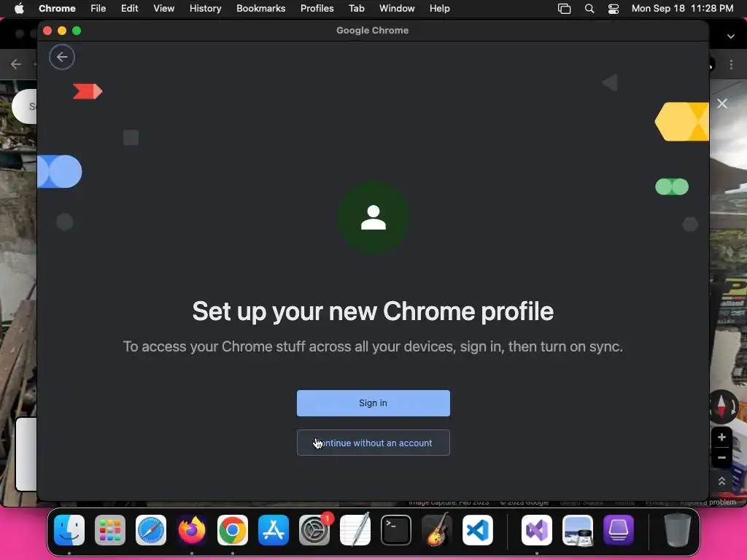
Task: Open the View menu
Action: (x=164, y=9)
